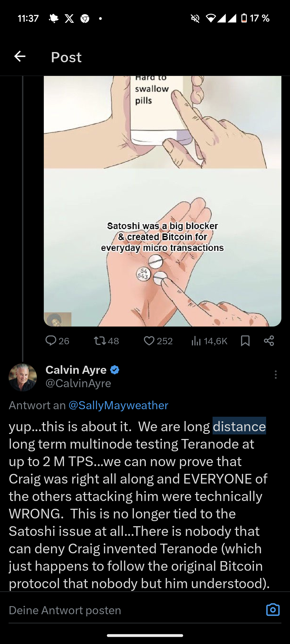
Task: Tap the blue verified badge next to Calvin Ayre
Action: tap(115, 370)
